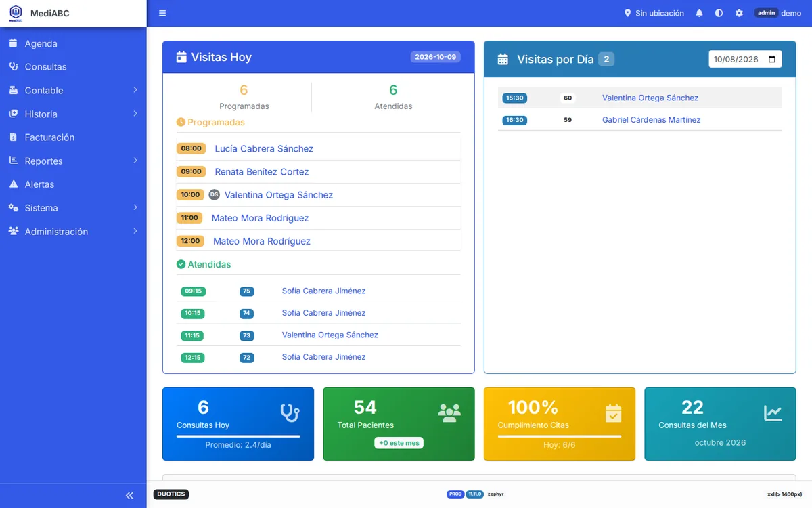
Task: Click the stethoscope icon in Consultas Hoy card
Action: tap(290, 412)
